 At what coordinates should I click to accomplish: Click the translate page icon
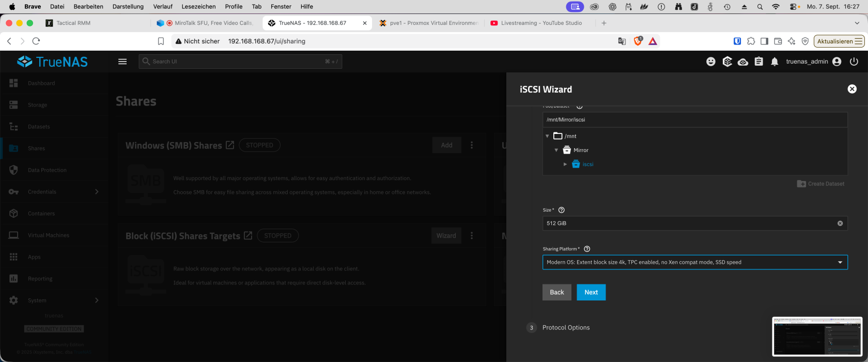(622, 41)
